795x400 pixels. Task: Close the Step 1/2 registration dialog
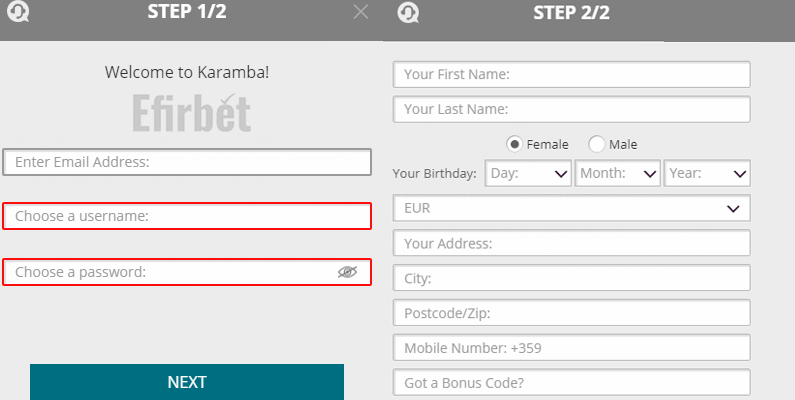coord(360,12)
